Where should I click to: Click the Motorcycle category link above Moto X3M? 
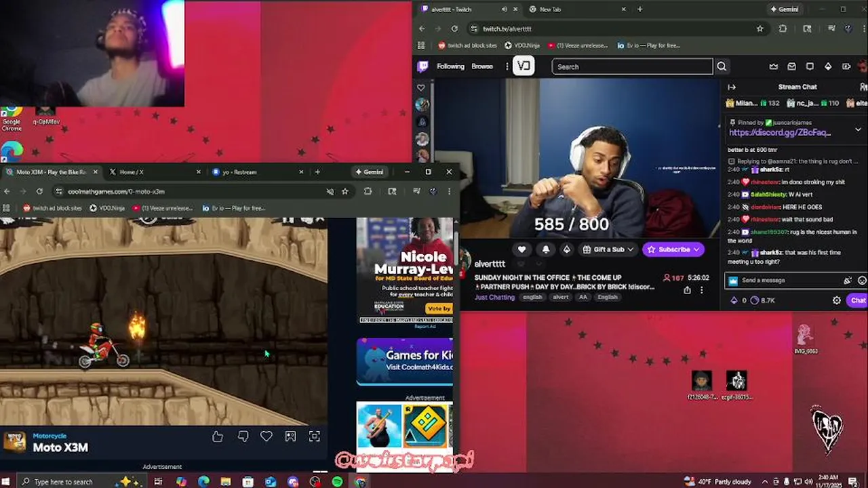click(x=50, y=436)
